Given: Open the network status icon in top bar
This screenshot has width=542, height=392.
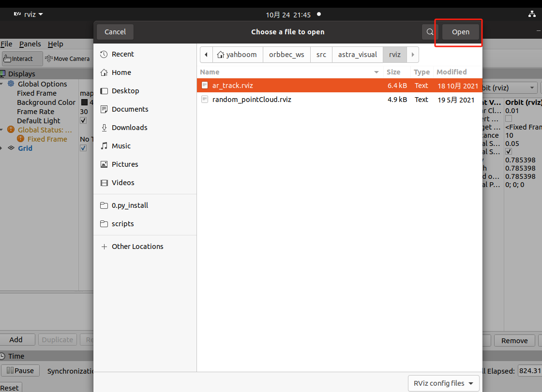Looking at the screenshot, I should click(532, 14).
